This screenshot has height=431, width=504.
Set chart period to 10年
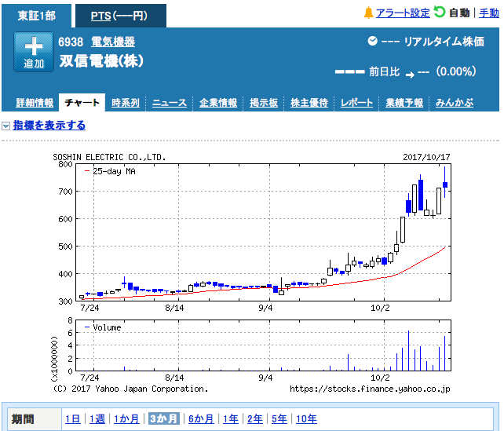(x=306, y=418)
